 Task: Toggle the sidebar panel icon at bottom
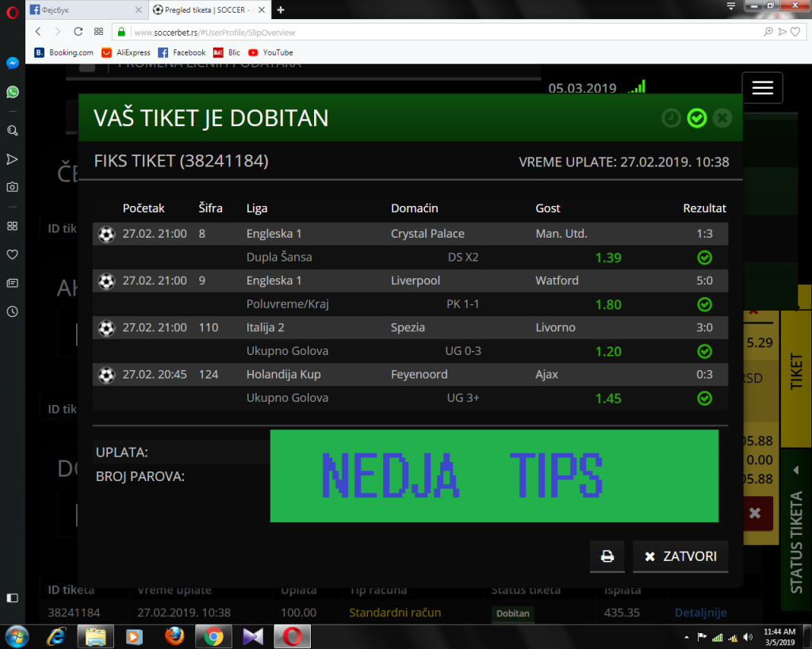[x=13, y=598]
